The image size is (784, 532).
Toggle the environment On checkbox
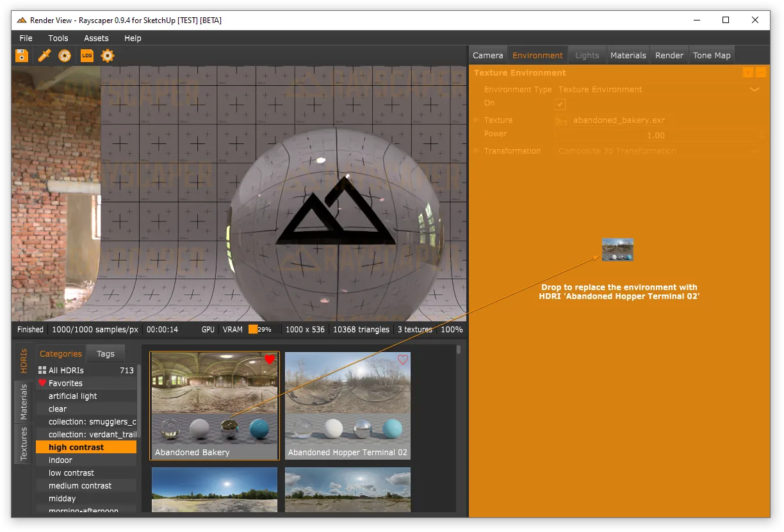(560, 104)
